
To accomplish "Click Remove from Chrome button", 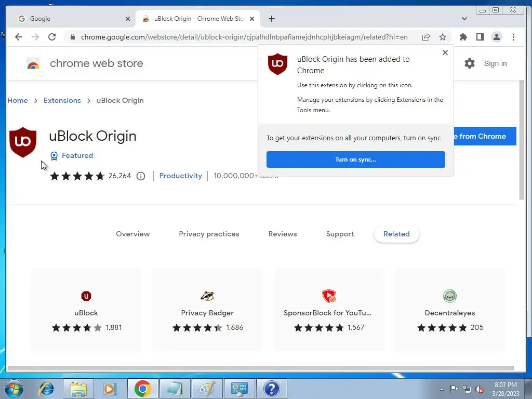I will [485, 136].
